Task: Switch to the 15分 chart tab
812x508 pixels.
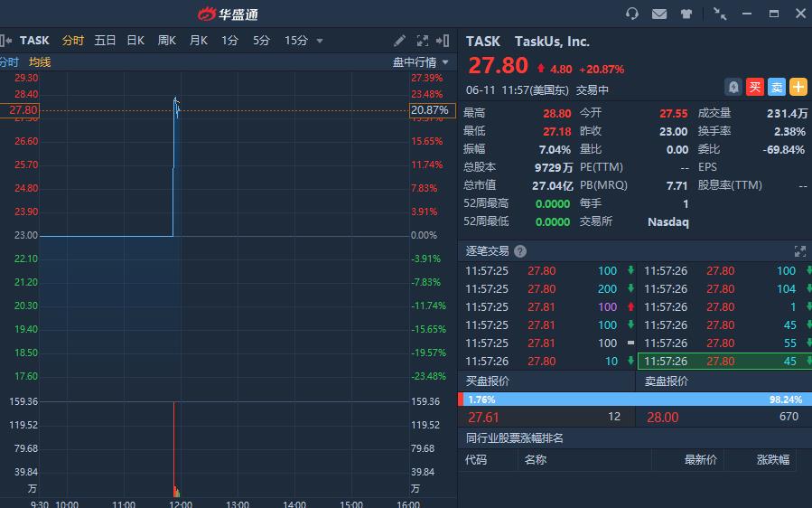Action: (x=296, y=41)
